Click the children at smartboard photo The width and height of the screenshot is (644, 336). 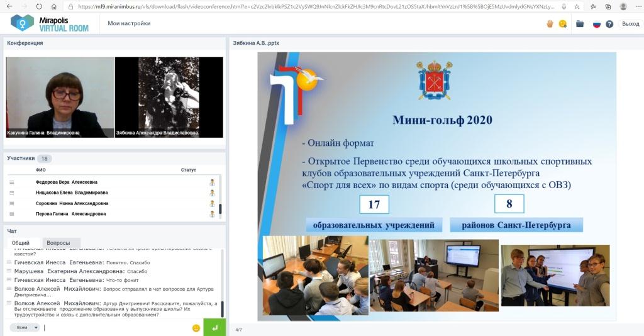[x=555, y=275]
